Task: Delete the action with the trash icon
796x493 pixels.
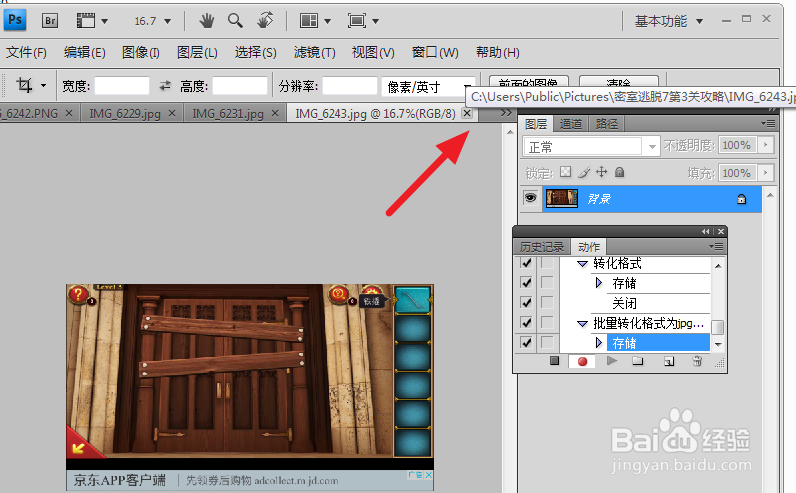Action: click(697, 361)
